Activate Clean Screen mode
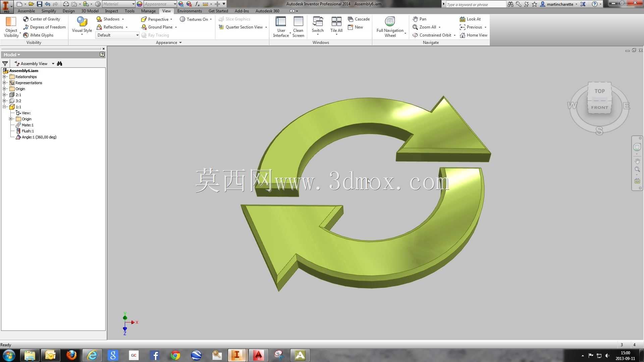Viewport: 644px width, 362px height. point(298,27)
